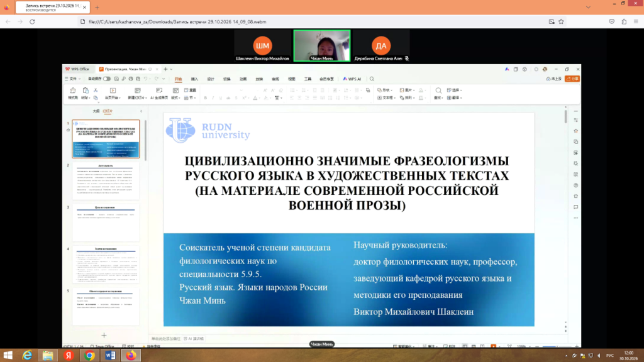Open the Firefox extensions puzzle icon
The height and width of the screenshot is (362, 644).
[624, 22]
